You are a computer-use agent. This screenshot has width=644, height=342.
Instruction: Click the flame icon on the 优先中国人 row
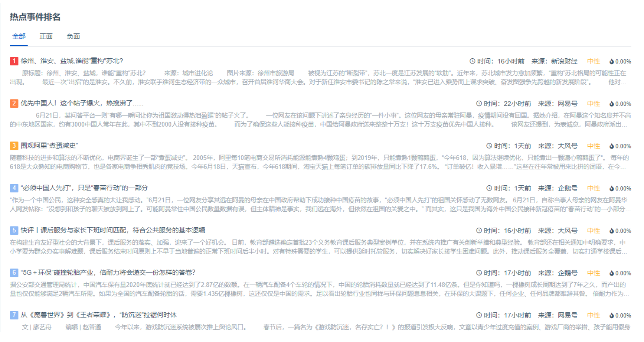[612, 104]
